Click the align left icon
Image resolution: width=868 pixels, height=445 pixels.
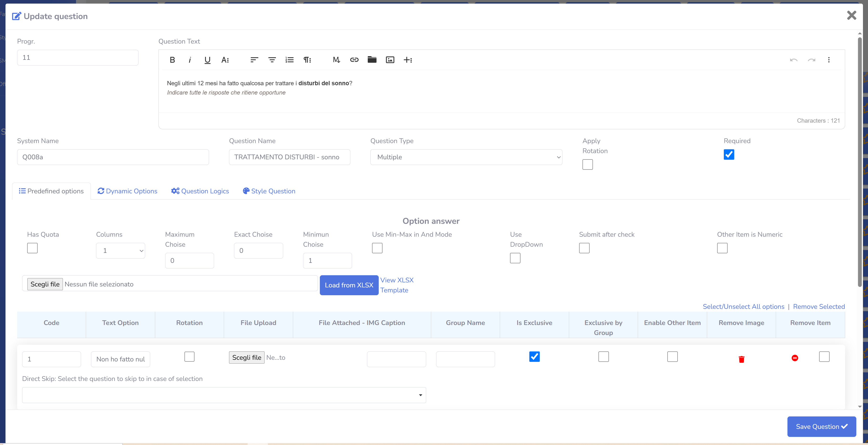(x=254, y=60)
